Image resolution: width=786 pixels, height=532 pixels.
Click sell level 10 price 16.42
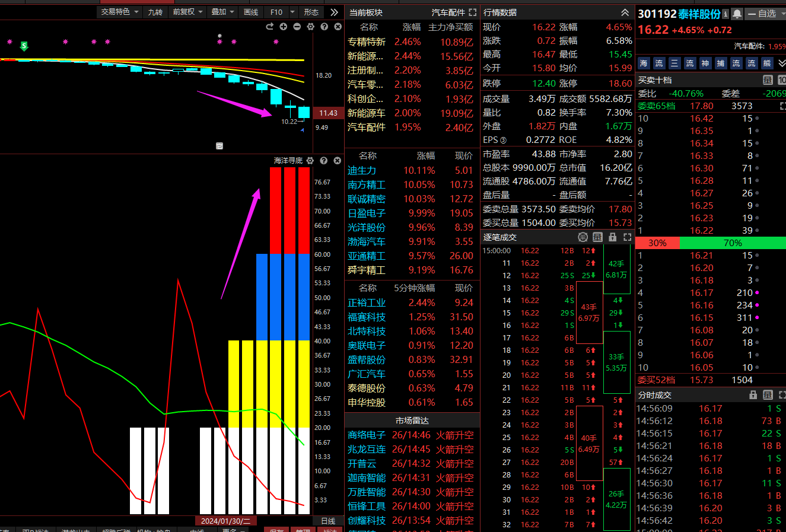click(702, 119)
